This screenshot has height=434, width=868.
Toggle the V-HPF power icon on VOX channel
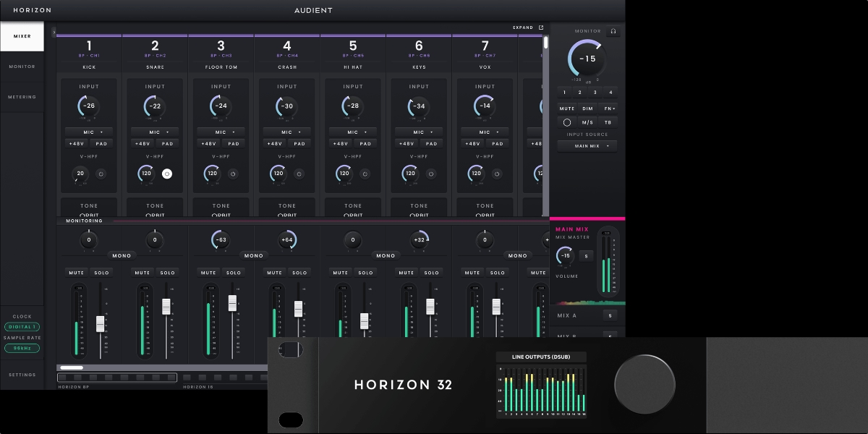[x=497, y=174]
